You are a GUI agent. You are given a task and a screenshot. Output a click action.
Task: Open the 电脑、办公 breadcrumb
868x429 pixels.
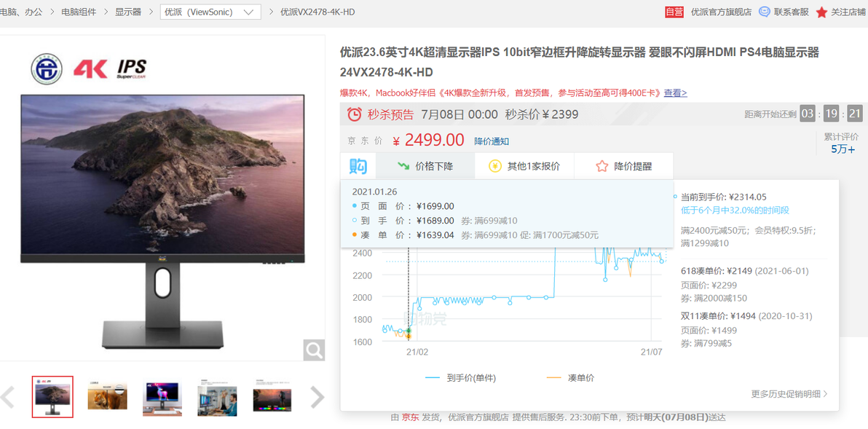21,12
